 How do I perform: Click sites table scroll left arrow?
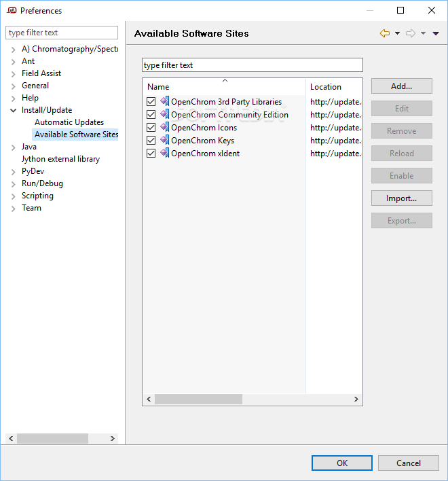pos(149,399)
